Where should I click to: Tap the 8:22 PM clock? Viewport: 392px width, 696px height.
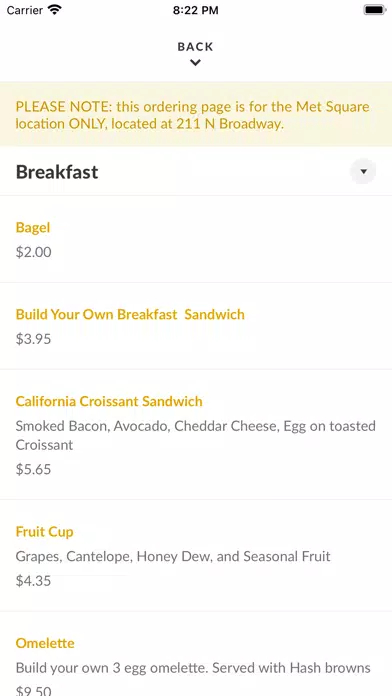click(195, 10)
